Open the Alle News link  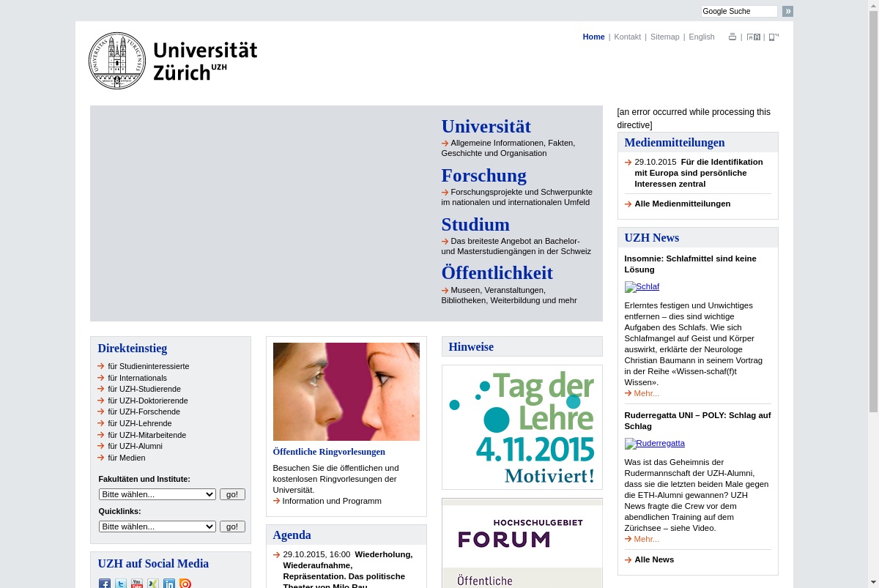coord(654,559)
